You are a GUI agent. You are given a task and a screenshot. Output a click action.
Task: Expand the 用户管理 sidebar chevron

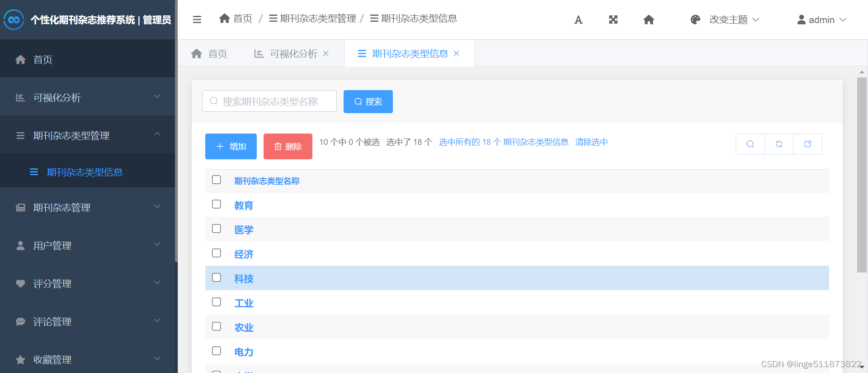(157, 244)
